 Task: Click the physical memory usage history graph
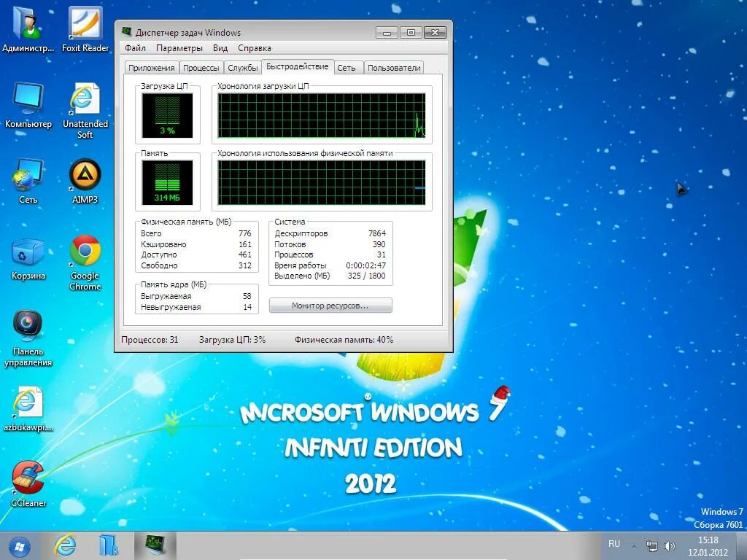[x=322, y=183]
